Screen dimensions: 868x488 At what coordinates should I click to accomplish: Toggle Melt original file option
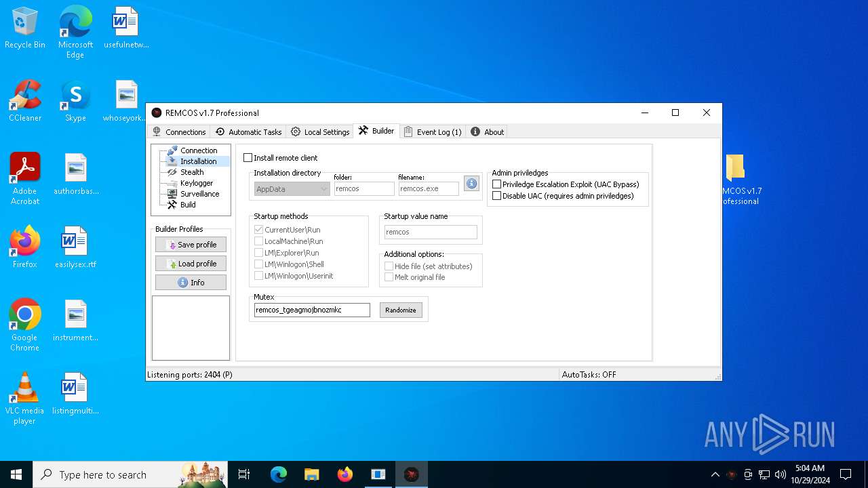389,277
